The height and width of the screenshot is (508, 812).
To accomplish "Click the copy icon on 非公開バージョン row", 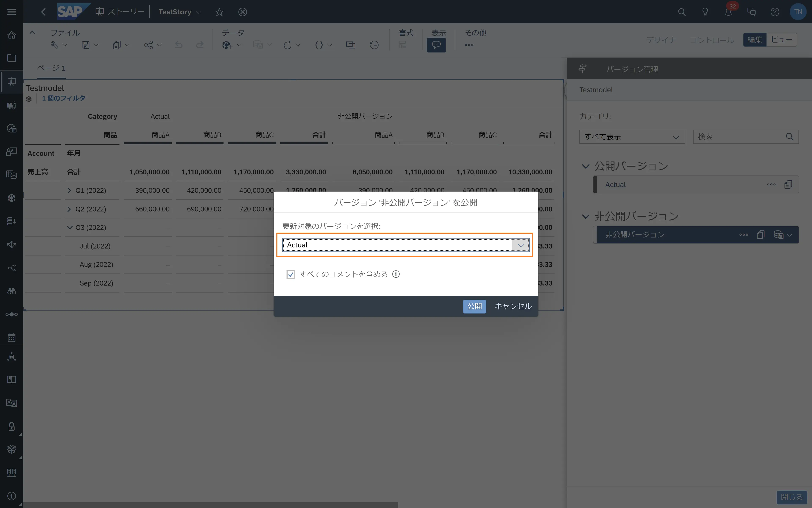I will point(761,235).
